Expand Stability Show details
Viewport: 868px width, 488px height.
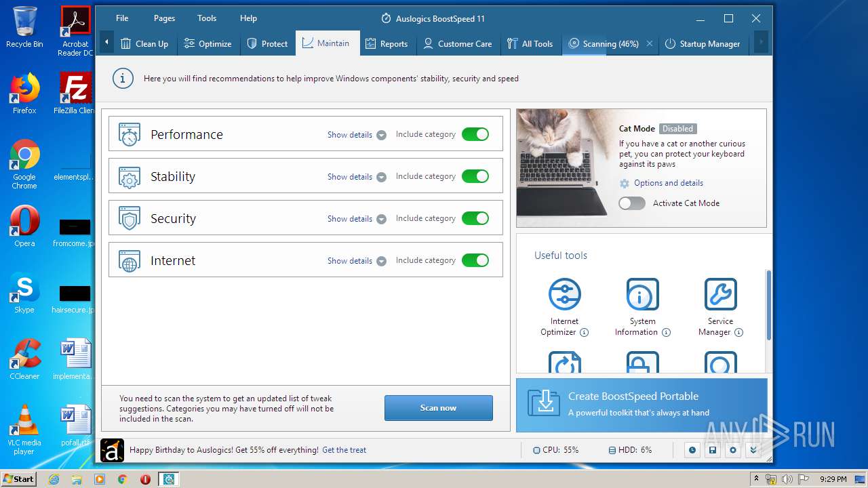(x=357, y=177)
